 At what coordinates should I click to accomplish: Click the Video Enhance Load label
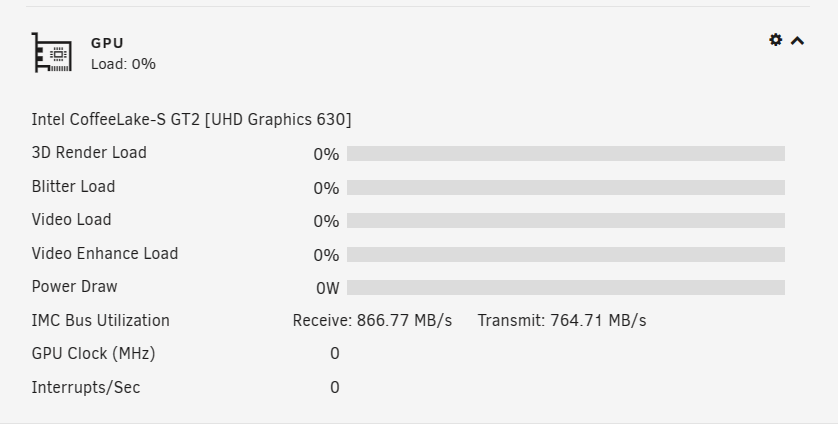[105, 254]
